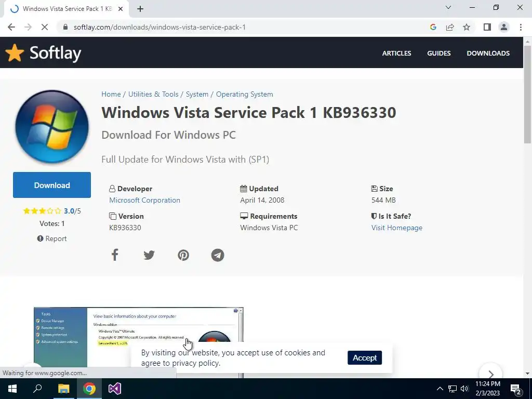The height and width of the screenshot is (399, 532).
Task: Open the Microsoft Corporation developer link
Action: (x=144, y=200)
